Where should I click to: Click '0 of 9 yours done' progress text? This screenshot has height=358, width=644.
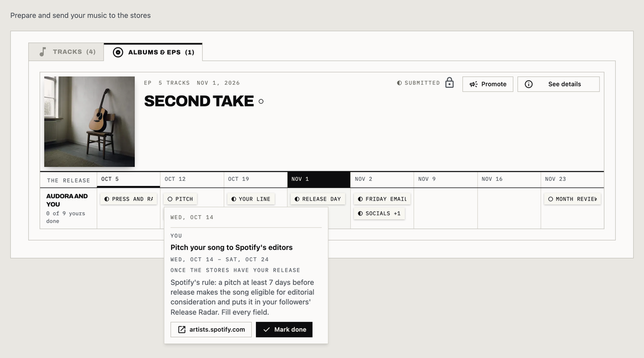click(66, 217)
